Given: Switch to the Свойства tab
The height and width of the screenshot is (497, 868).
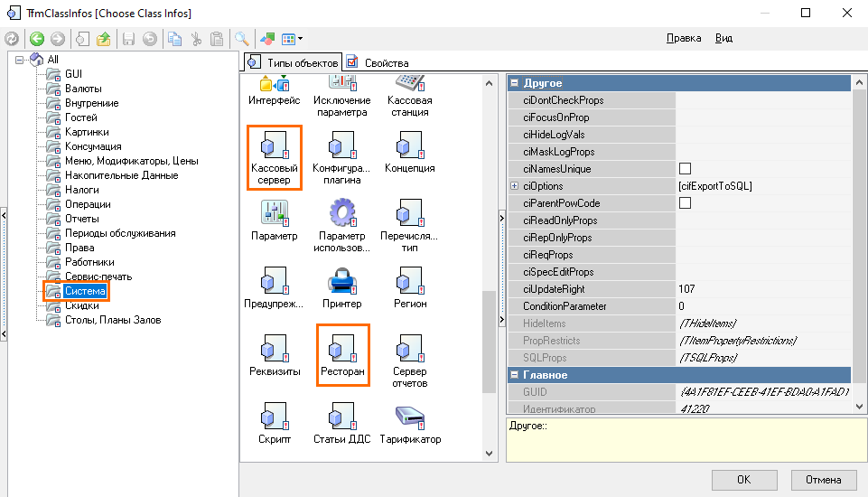Looking at the screenshot, I should coord(378,63).
